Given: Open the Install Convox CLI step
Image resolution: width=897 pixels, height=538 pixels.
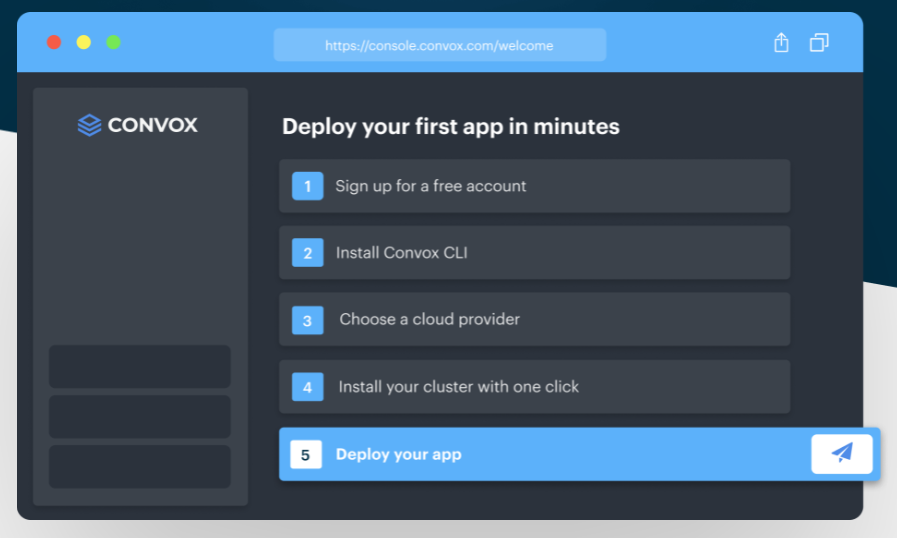Looking at the screenshot, I should (x=534, y=252).
